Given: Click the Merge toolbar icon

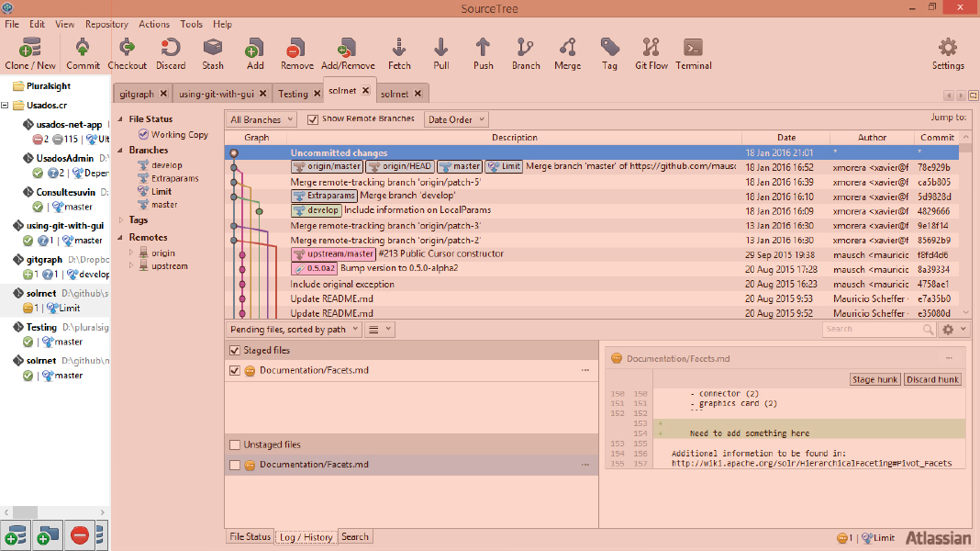Looking at the screenshot, I should tap(567, 53).
